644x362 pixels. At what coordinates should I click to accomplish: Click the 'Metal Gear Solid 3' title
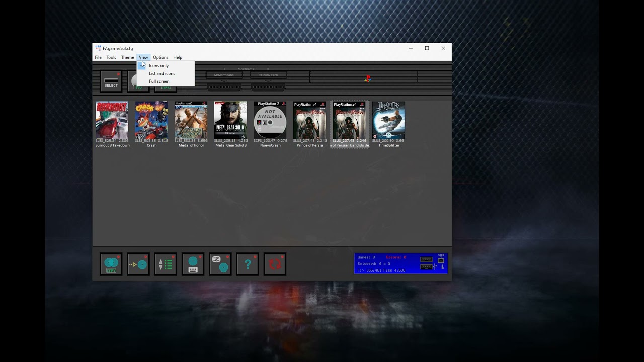(x=231, y=145)
